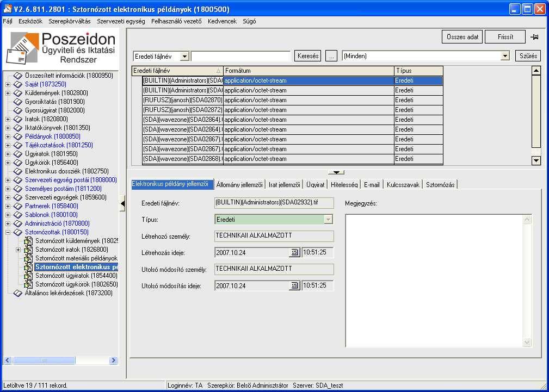Select Személyes postáim in the tree
This screenshot has height=392, width=549.
(63, 189)
